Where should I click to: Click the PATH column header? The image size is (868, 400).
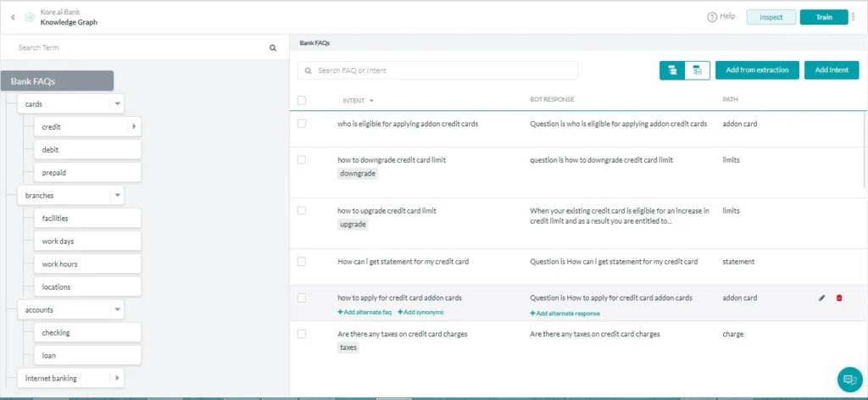(730, 100)
